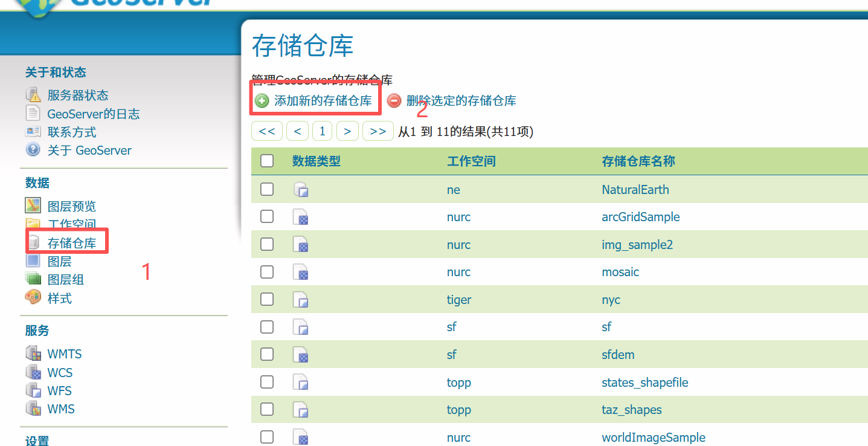Screen dimensions: 868x446
Task: Open the 关于 GeoServer page
Action: [x=89, y=150]
